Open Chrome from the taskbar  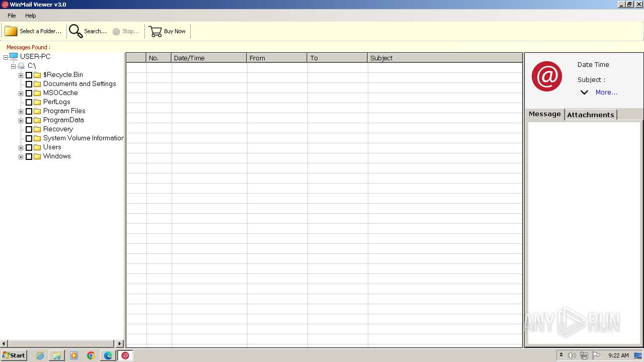pyautogui.click(x=91, y=355)
